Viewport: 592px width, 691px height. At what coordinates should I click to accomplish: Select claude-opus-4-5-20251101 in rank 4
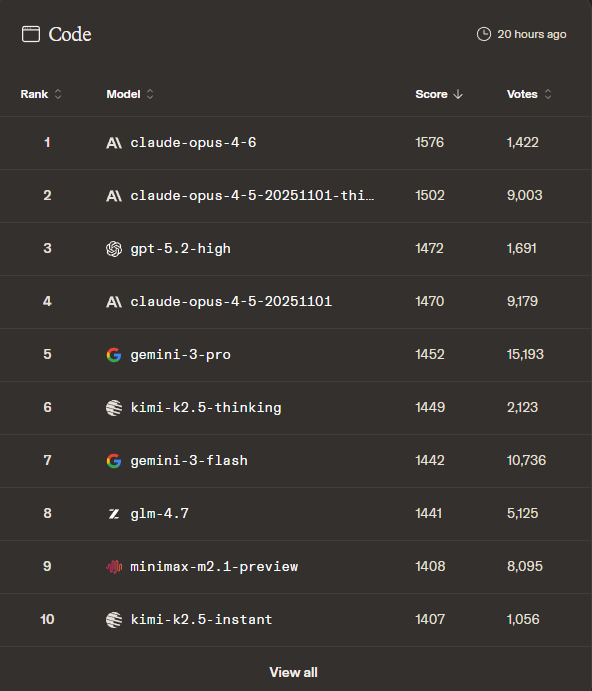pyautogui.click(x=231, y=302)
